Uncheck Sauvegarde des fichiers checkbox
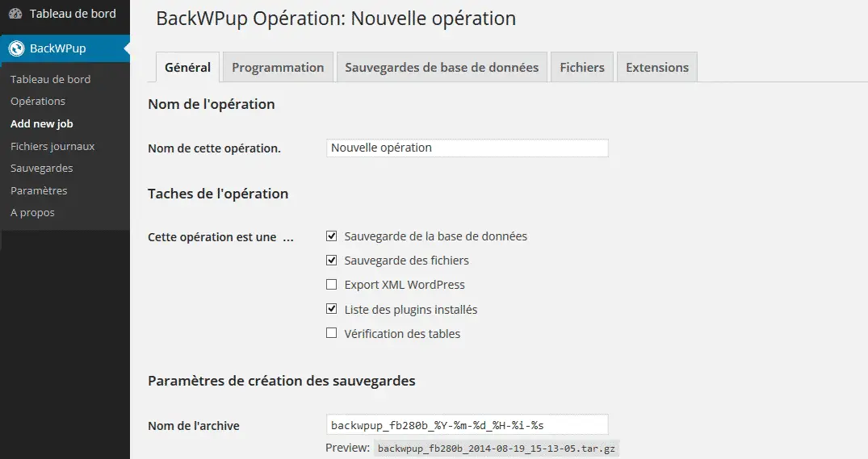This screenshot has width=868, height=459. [332, 260]
